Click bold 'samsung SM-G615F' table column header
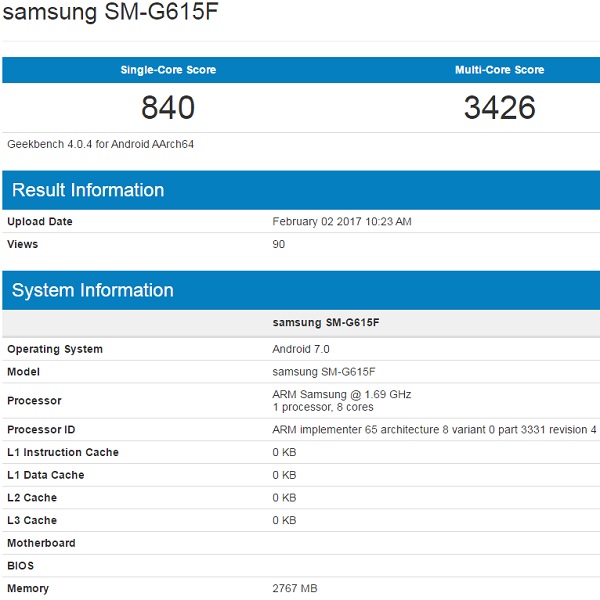Image resolution: width=600 pixels, height=600 pixels. (326, 323)
